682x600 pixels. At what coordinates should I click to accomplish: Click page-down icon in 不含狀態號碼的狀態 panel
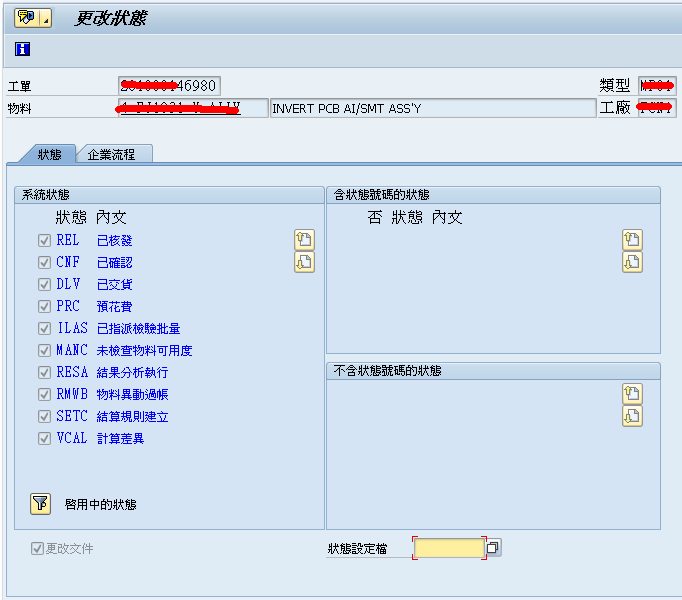[632, 416]
